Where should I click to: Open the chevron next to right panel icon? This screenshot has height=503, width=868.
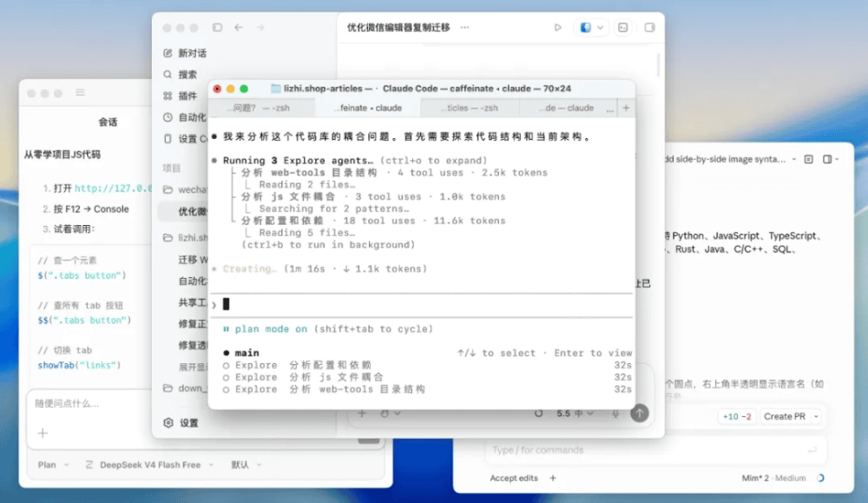(x=837, y=159)
